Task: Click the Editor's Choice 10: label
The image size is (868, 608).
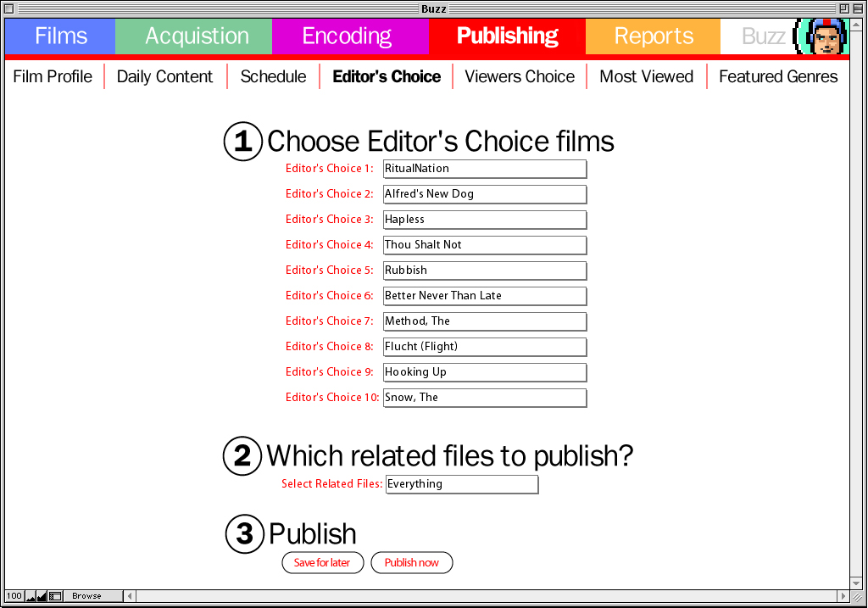Action: click(x=332, y=398)
